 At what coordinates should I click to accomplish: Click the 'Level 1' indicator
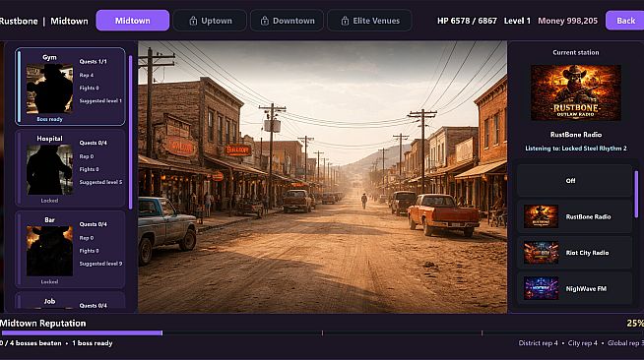517,21
